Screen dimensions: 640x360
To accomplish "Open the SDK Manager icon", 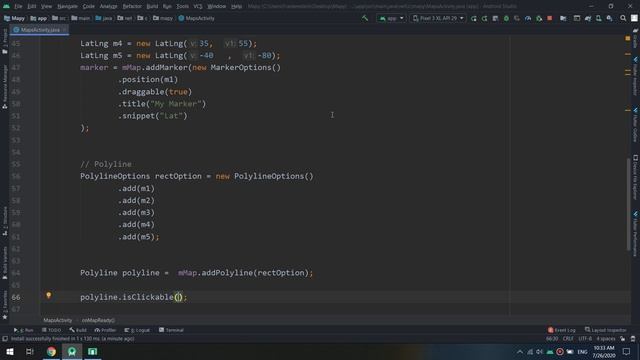I will pyautogui.click(x=609, y=18).
